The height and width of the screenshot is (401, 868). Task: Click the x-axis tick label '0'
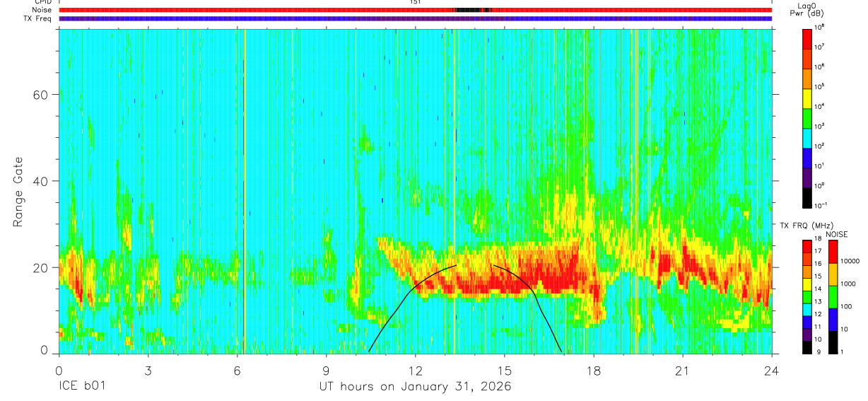59,370
